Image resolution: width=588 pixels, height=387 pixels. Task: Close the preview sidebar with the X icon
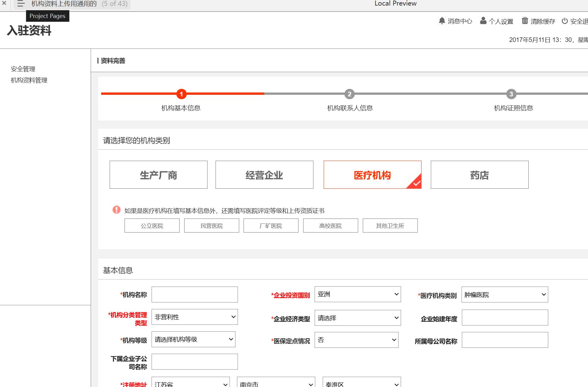[x=4, y=3]
